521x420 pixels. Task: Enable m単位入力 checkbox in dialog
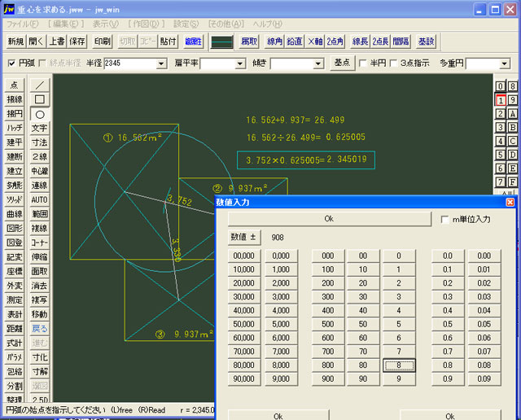pyautogui.click(x=444, y=220)
